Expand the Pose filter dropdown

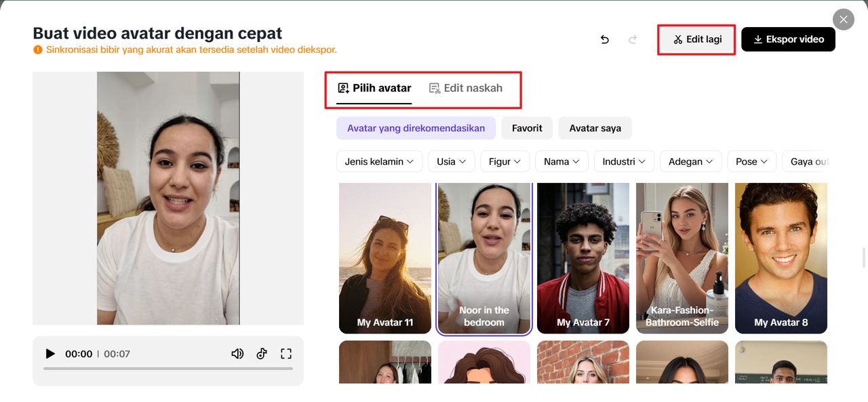(752, 161)
